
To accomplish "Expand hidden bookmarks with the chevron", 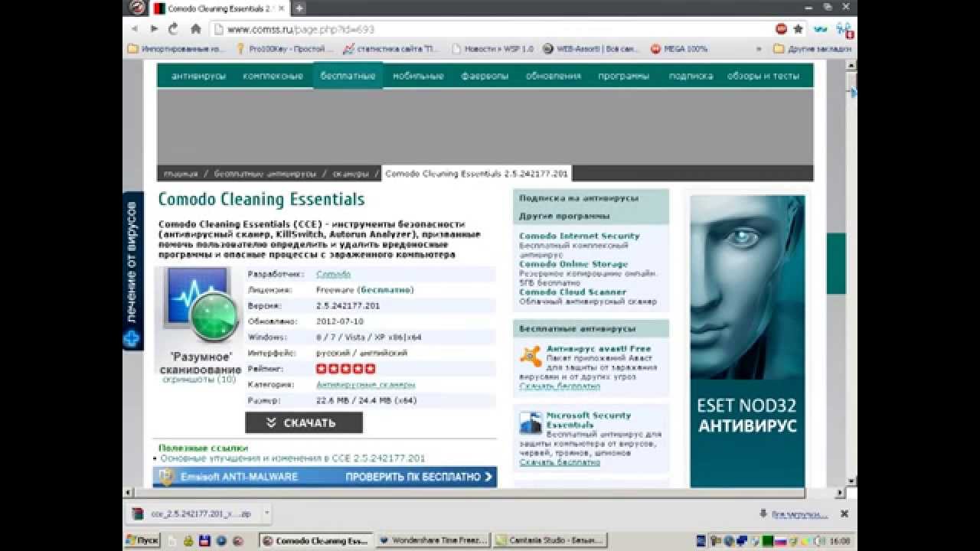I will [x=759, y=48].
